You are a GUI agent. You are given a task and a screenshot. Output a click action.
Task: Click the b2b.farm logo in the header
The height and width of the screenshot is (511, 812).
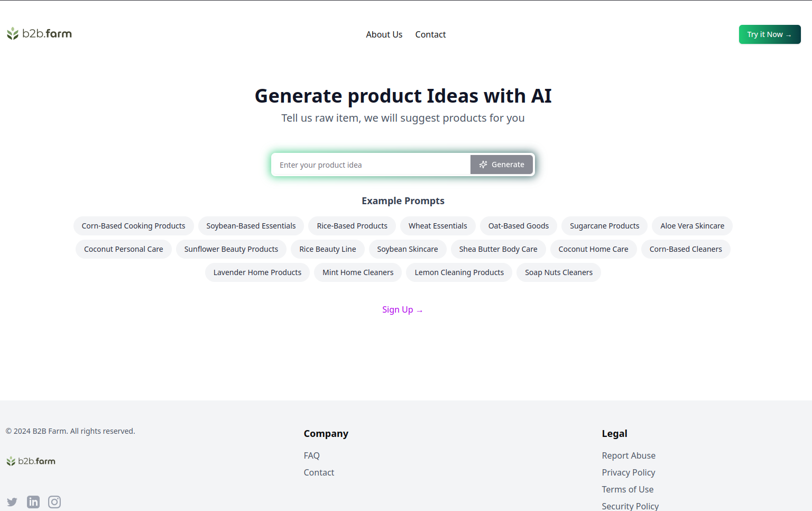pyautogui.click(x=39, y=33)
